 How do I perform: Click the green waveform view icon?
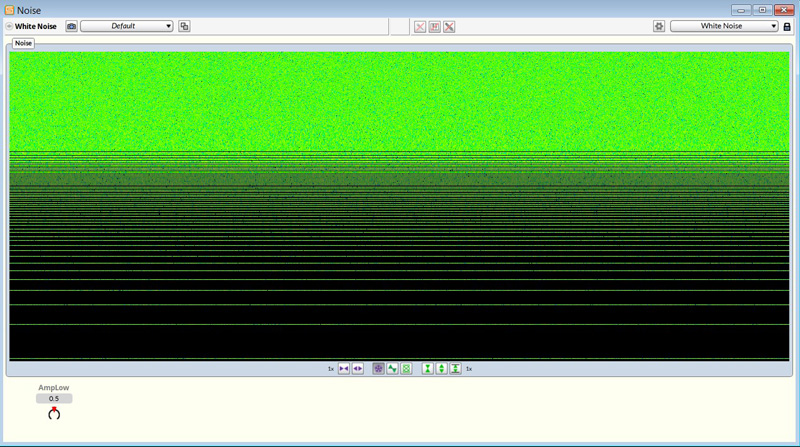tap(392, 368)
